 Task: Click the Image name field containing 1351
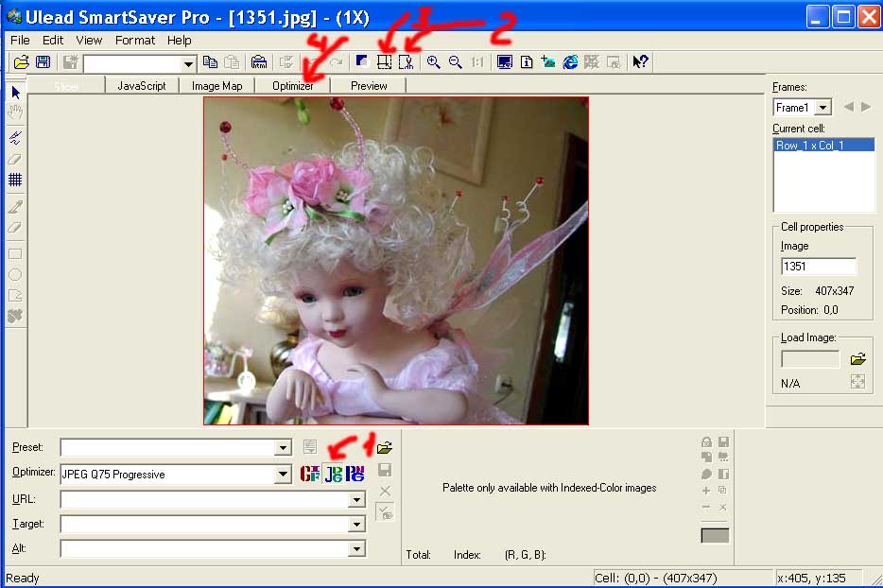[819, 267]
